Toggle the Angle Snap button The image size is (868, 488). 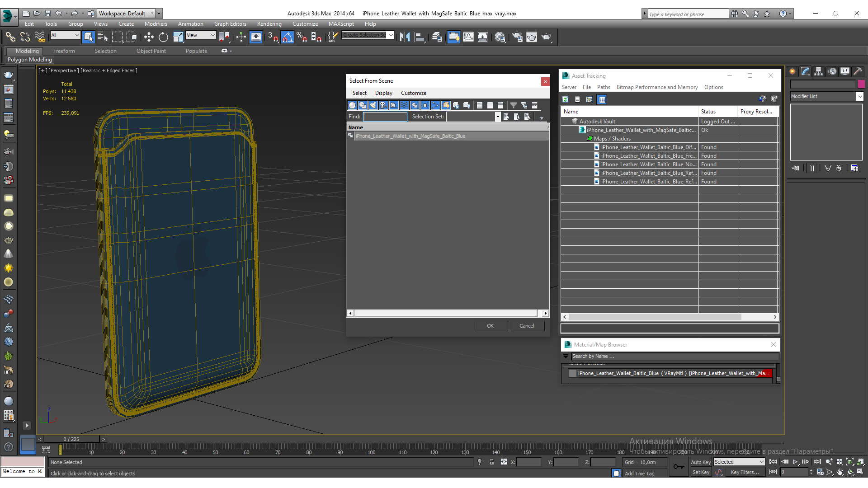coord(288,37)
